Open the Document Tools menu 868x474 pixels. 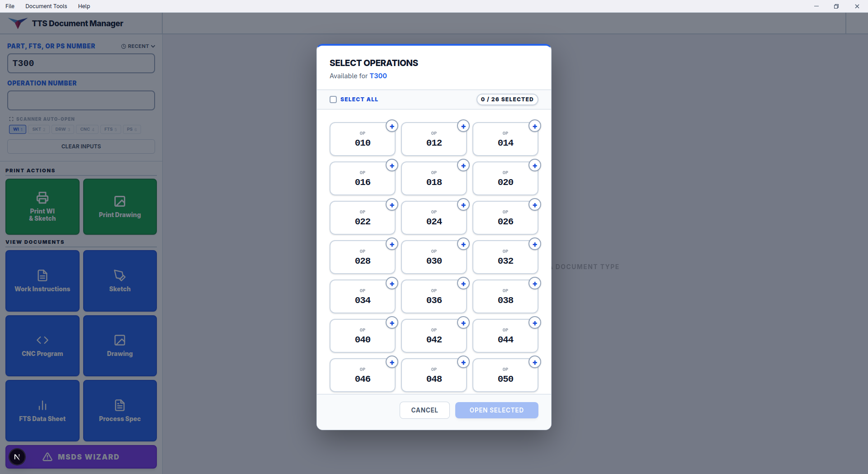46,6
